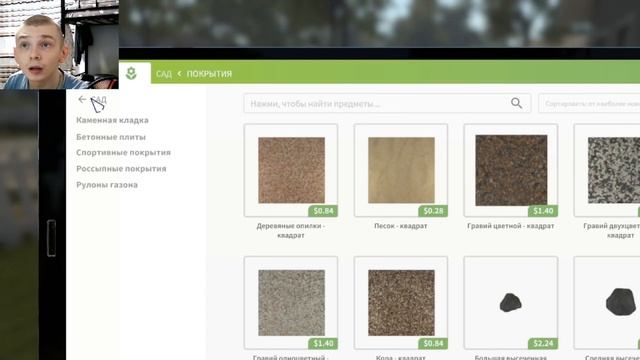Click the $0.84 price tag on Деревянные опилки
Screen dimensions: 640x360
[x=323, y=211]
